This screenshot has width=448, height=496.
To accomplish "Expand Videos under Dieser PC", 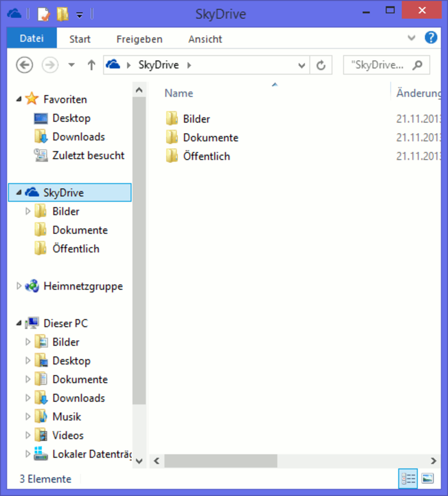I will click(28, 435).
